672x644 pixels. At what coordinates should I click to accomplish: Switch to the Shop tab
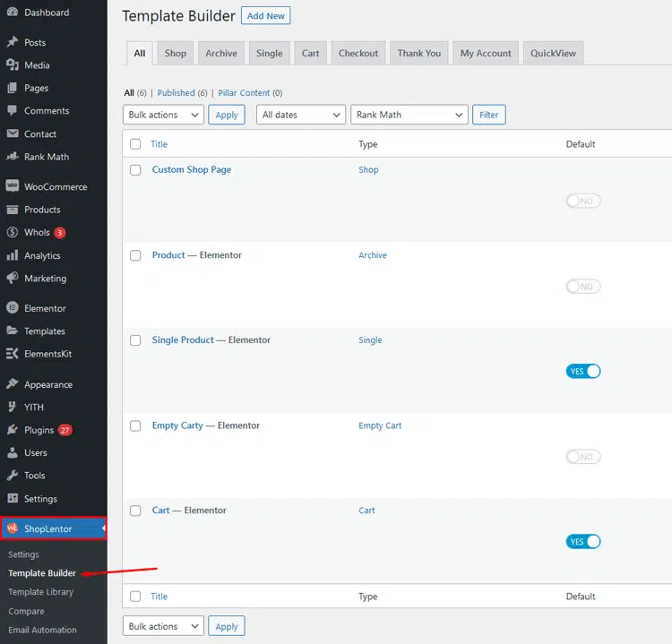pos(176,53)
